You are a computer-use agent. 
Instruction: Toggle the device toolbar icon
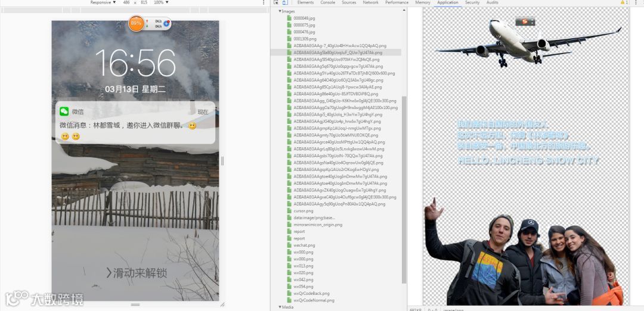click(x=284, y=2)
